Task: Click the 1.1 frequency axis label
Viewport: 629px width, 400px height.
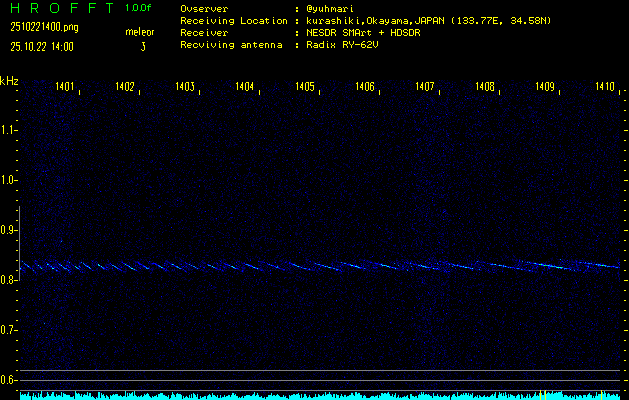Action: coord(9,130)
